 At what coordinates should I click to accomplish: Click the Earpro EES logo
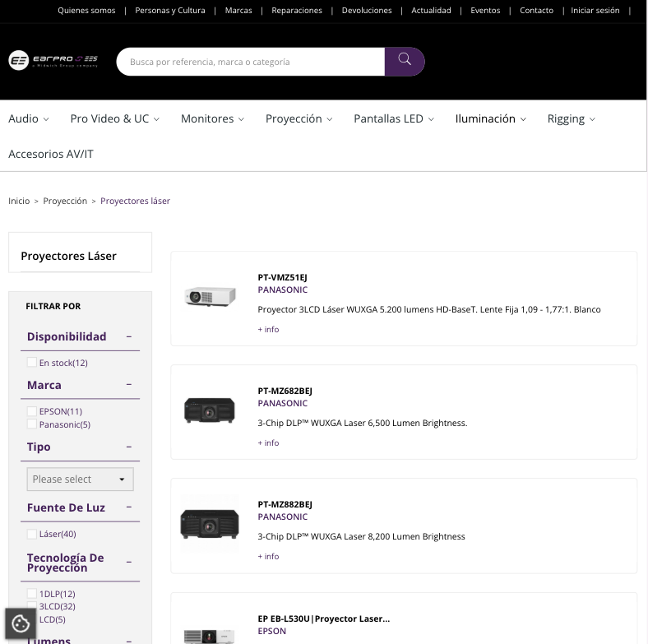(53, 60)
